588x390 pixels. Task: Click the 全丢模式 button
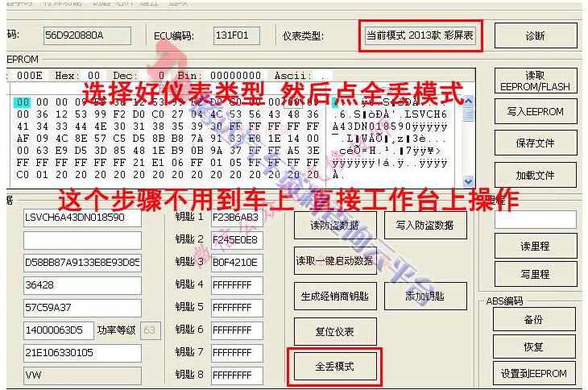pos(335,367)
